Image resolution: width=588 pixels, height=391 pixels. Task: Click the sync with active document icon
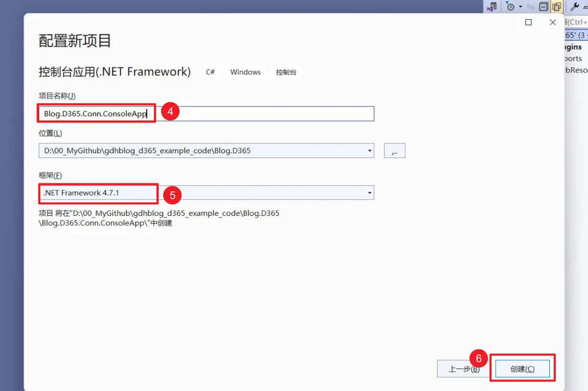tap(531, 7)
